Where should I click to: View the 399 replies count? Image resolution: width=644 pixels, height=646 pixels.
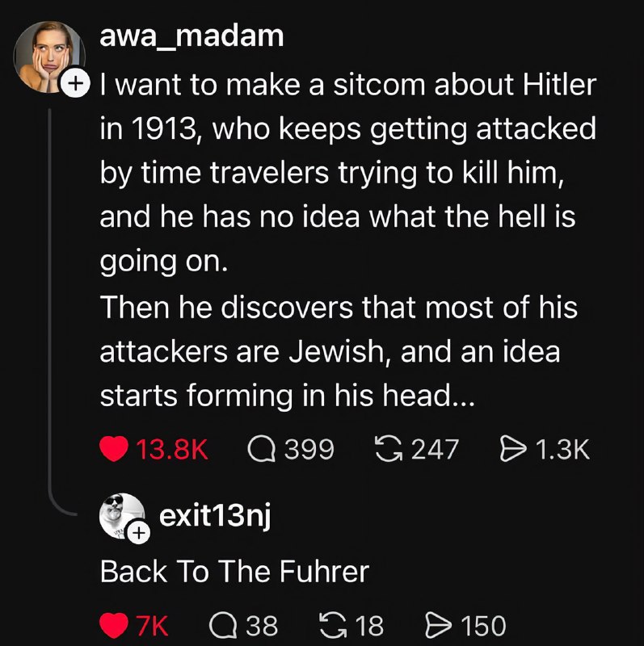pos(309,449)
